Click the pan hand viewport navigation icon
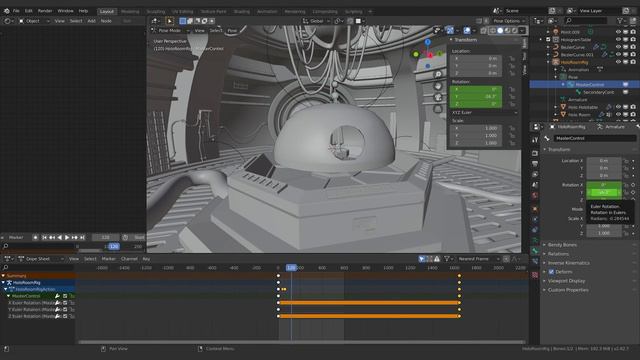The width and height of the screenshot is (640, 360). [x=438, y=86]
